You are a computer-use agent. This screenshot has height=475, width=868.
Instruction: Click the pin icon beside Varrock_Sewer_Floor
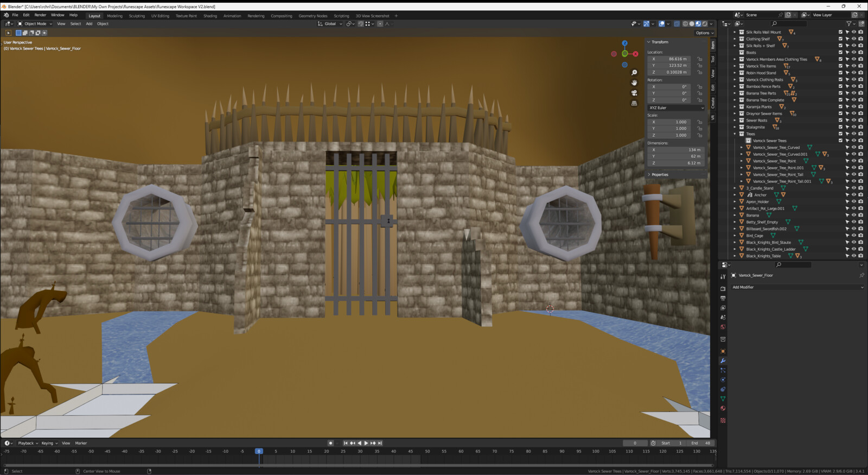pos(861,275)
